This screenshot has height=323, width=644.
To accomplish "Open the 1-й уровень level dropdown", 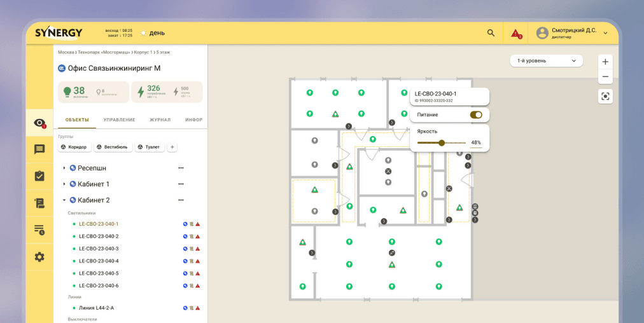I will click(x=546, y=61).
